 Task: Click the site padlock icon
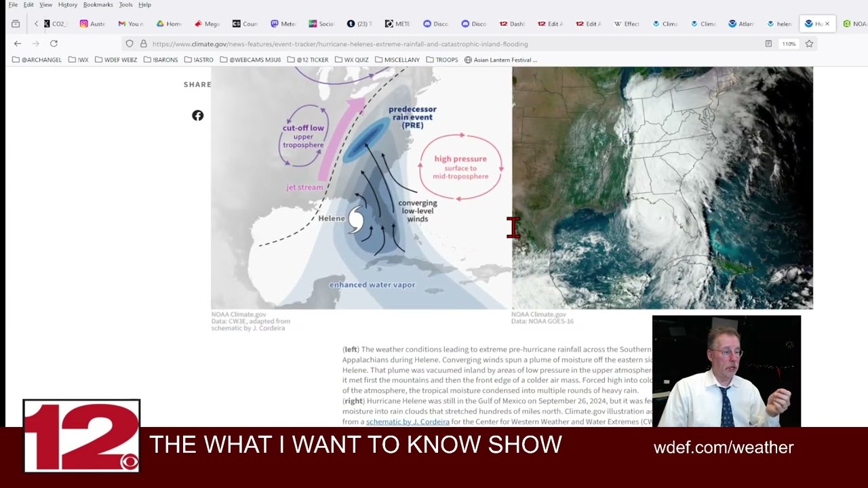point(143,43)
